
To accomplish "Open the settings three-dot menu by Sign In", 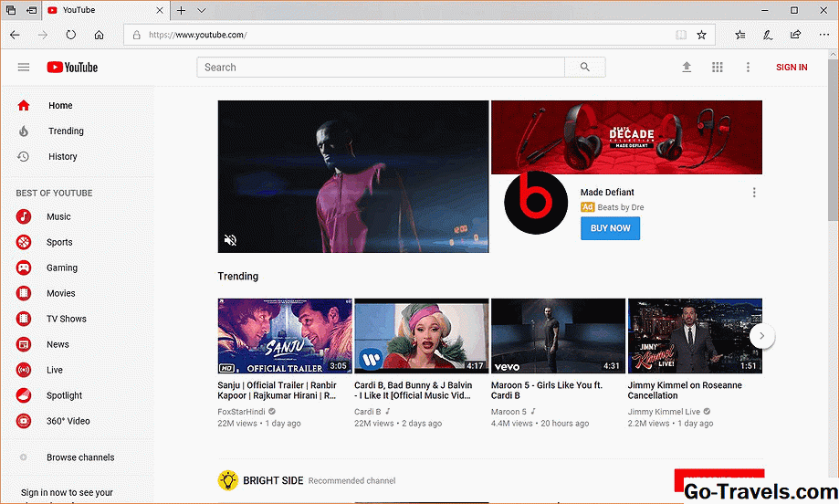I will pyautogui.click(x=748, y=67).
